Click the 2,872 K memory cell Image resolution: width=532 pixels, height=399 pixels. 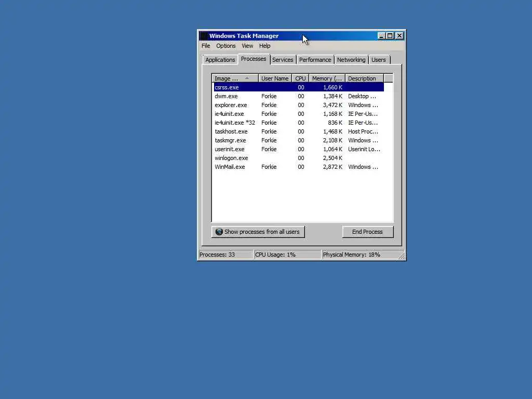[332, 167]
